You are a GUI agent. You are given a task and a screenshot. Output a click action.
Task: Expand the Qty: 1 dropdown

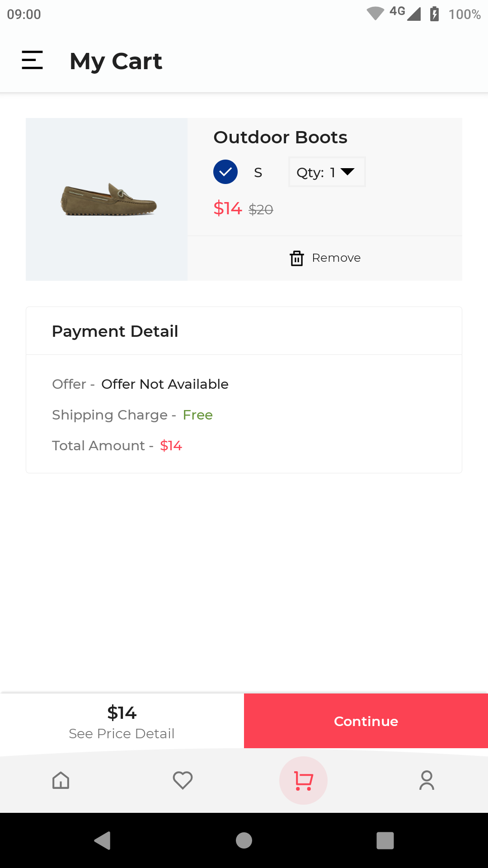[327, 172]
